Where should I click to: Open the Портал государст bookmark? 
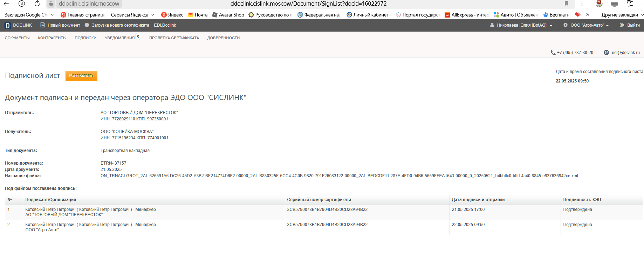point(418,15)
